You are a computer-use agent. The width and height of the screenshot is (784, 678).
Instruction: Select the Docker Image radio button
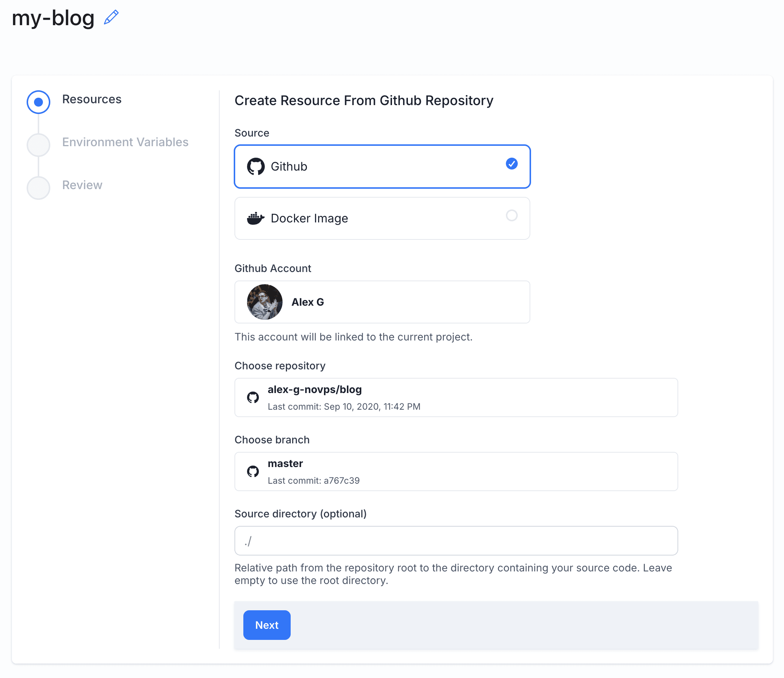[511, 215]
